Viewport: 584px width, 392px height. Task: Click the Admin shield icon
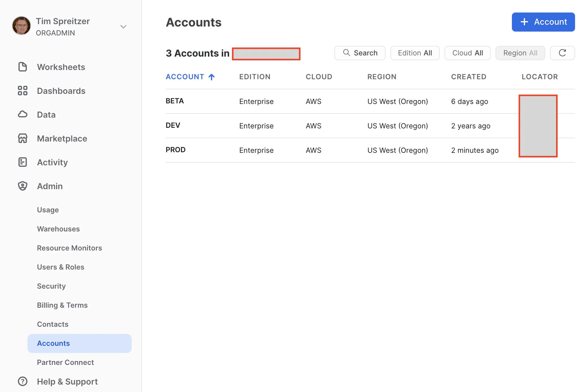coord(23,186)
